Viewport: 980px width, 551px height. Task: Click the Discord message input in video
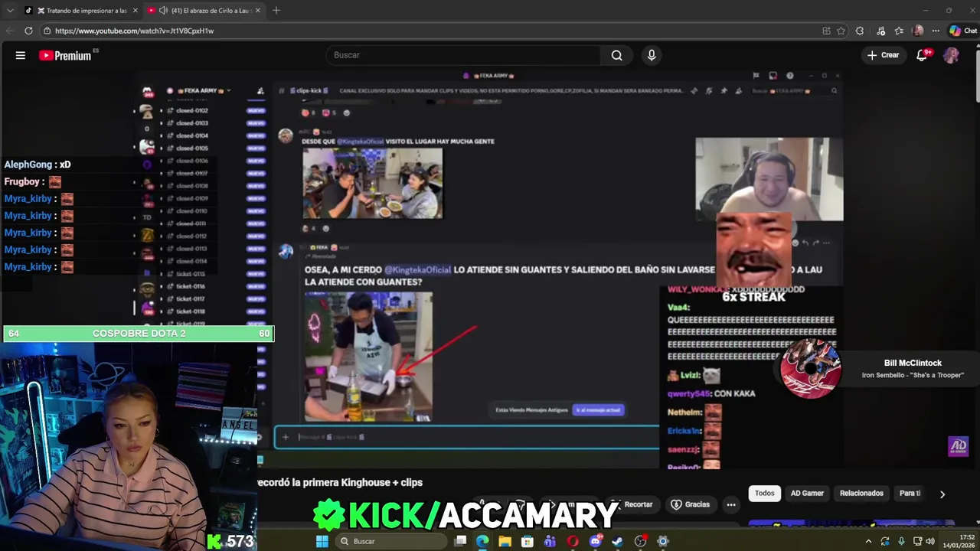[x=467, y=437]
